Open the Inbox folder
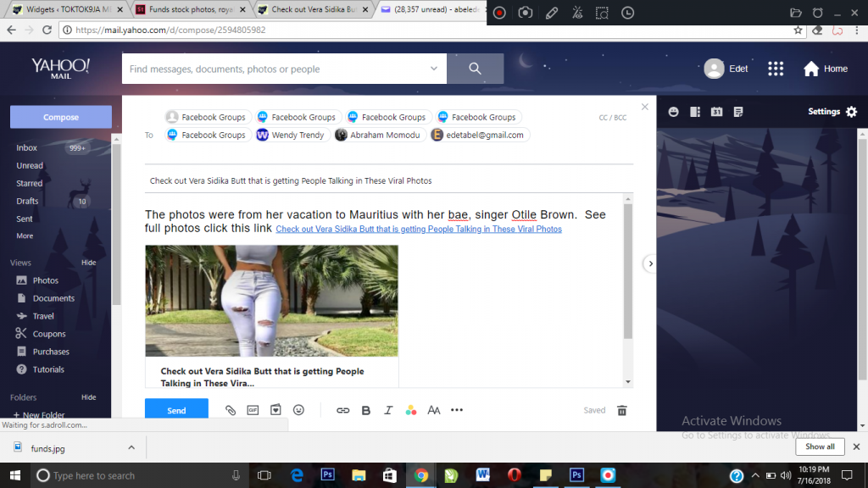Image resolution: width=868 pixels, height=488 pixels. click(26, 147)
